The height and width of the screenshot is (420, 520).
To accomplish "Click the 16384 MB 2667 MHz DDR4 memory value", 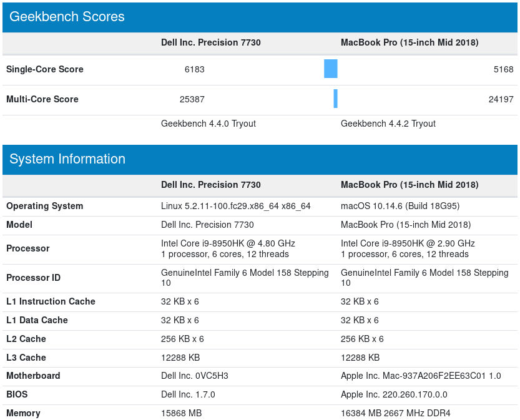I will [x=396, y=413].
